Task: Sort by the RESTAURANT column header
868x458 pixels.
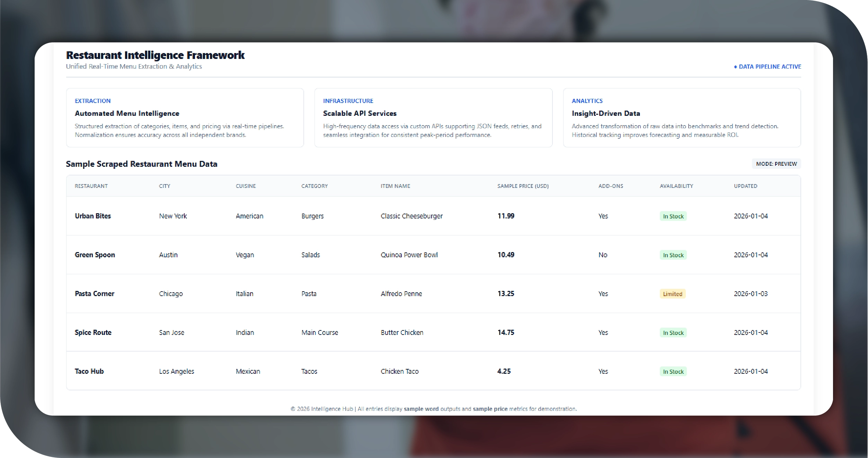Action: [91, 186]
